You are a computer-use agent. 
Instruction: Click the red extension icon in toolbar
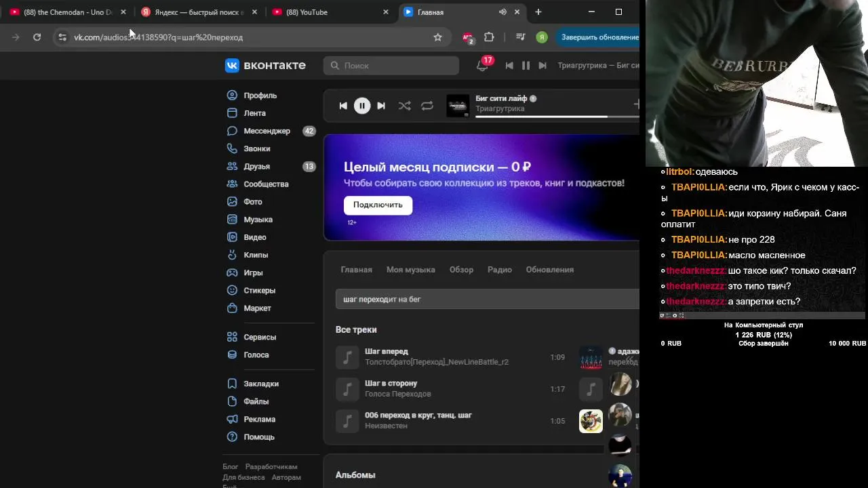468,38
